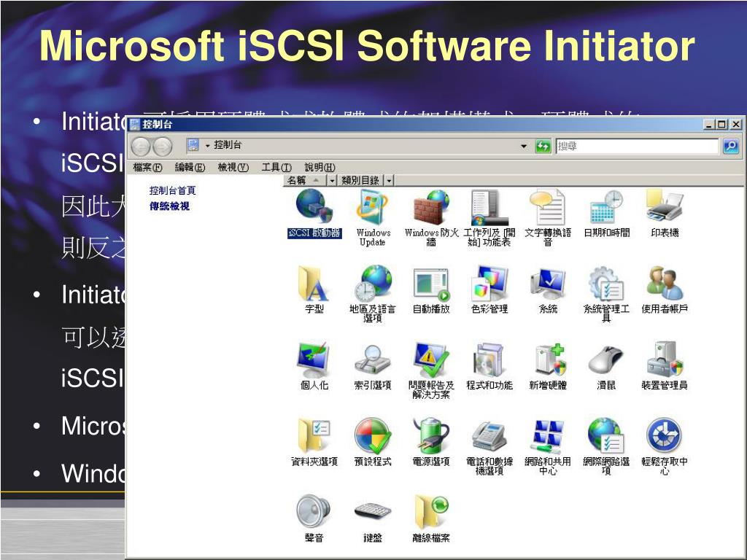Open the 地區及語言選項 icon
Viewport: 747px width, 560px height.
point(373,293)
